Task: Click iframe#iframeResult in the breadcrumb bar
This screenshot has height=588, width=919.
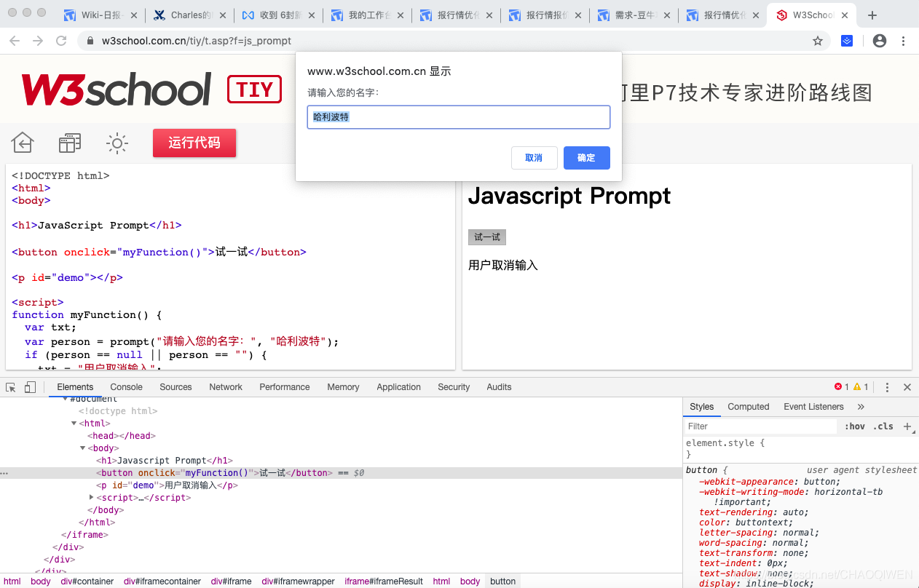Action: pos(384,581)
